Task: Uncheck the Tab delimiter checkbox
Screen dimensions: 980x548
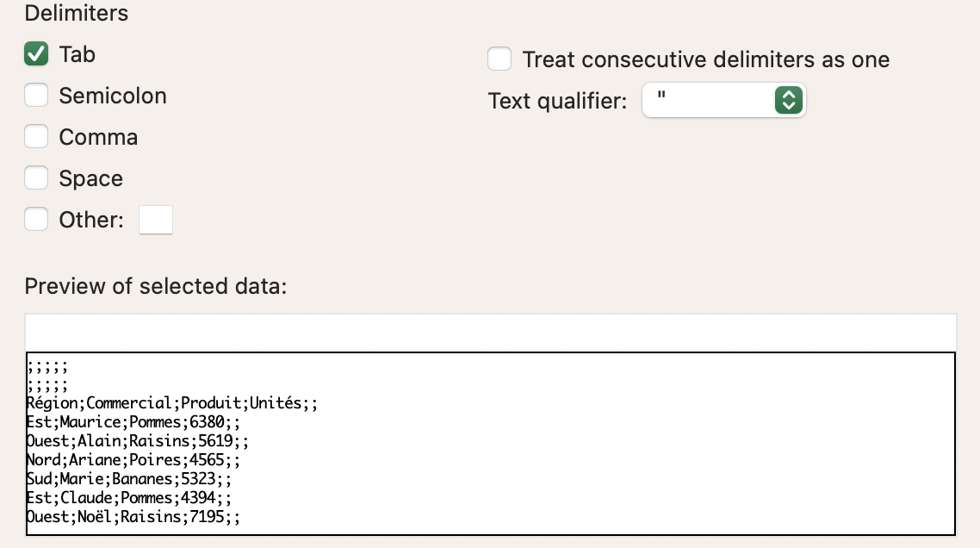Action: pos(36,54)
